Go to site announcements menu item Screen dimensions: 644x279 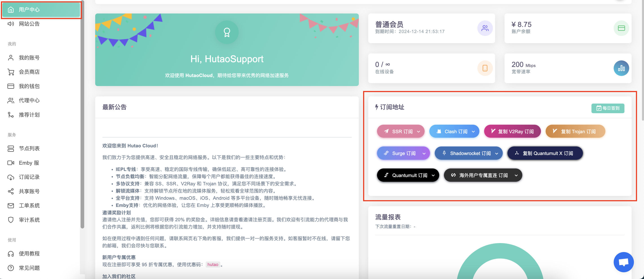29,24
